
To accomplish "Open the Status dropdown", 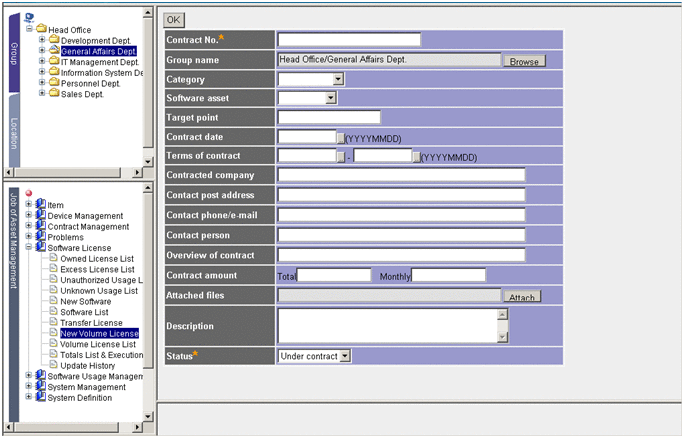I will click(x=345, y=355).
